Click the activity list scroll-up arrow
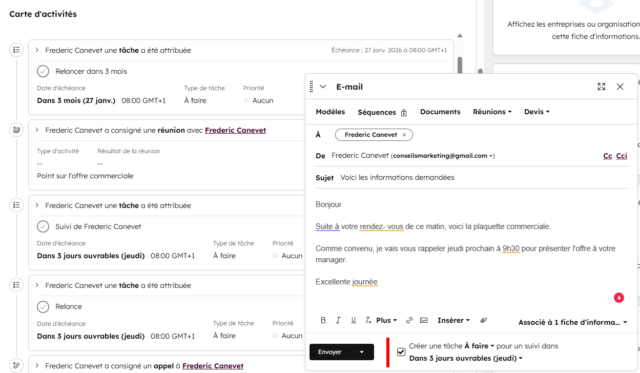 click(x=460, y=36)
